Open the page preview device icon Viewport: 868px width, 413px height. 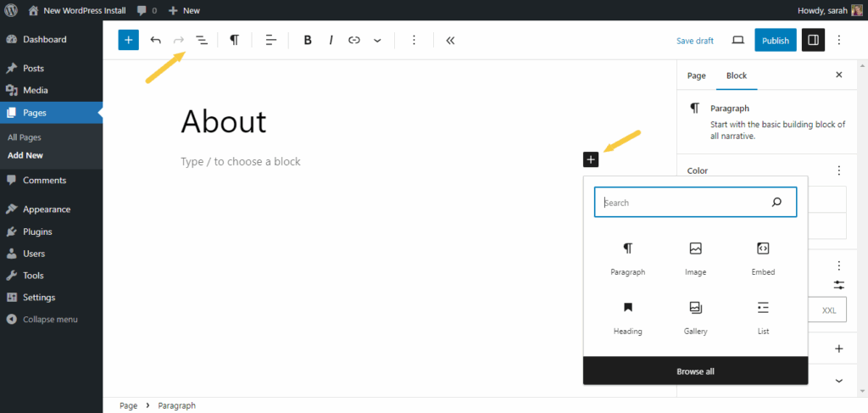click(737, 40)
